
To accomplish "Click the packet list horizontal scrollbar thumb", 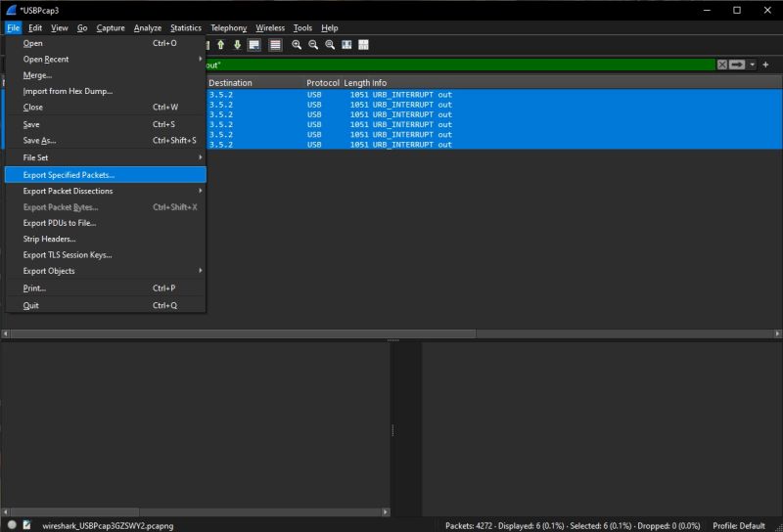I will click(243, 333).
